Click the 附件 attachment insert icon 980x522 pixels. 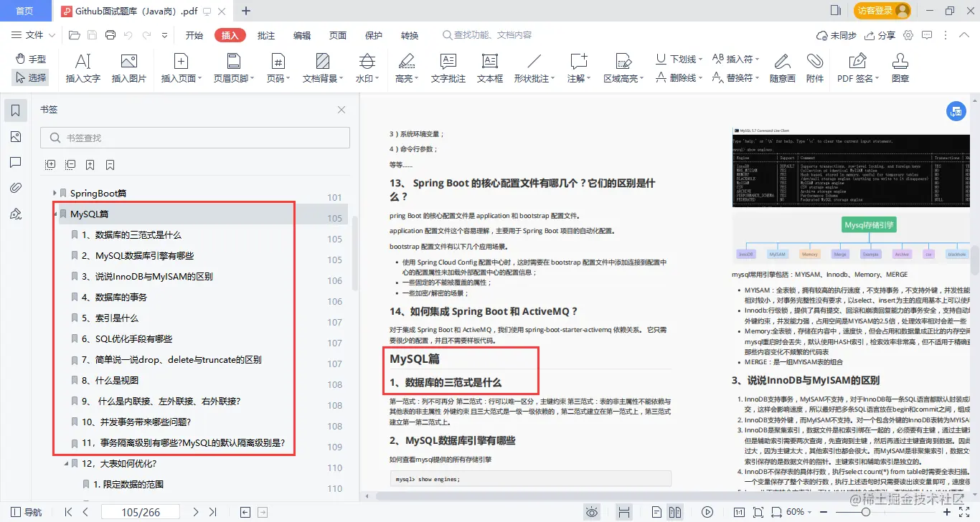[x=816, y=68]
